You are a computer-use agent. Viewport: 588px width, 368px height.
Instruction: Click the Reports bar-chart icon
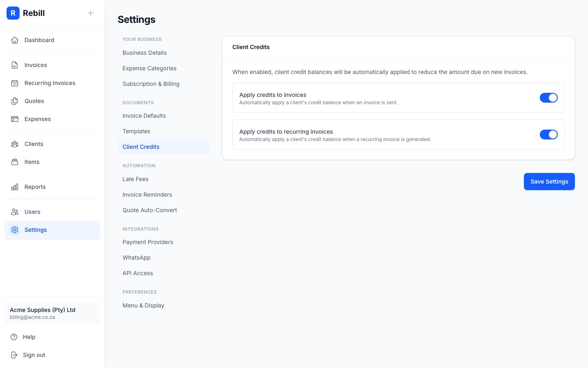pyautogui.click(x=15, y=187)
